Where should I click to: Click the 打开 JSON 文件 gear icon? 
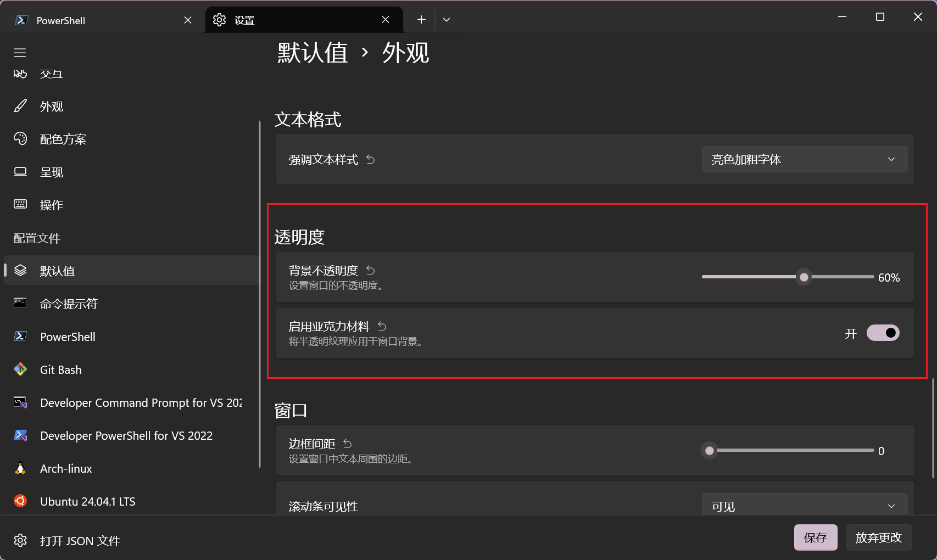coord(20,540)
